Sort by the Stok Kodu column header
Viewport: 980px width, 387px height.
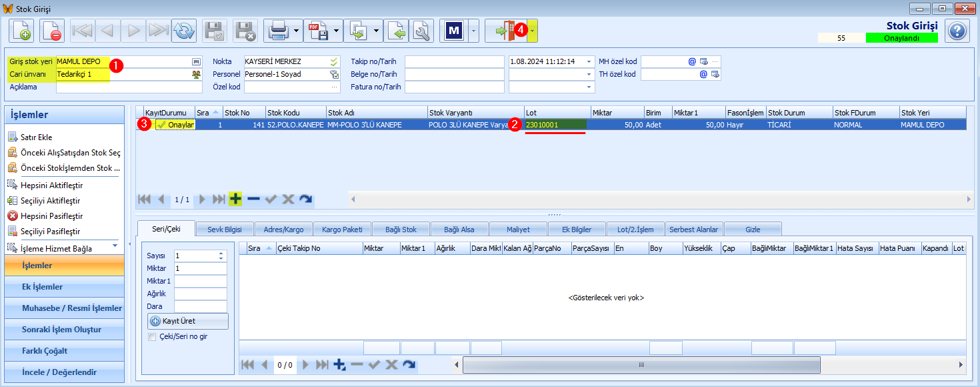coord(295,113)
